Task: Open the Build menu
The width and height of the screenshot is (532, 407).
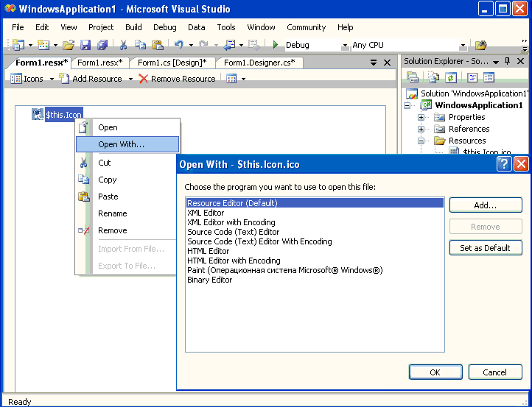Action: pos(133,27)
